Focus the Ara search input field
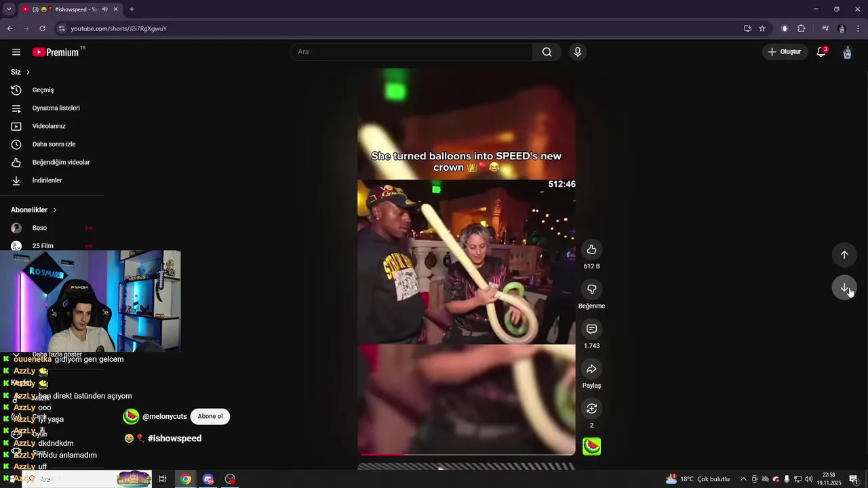The height and width of the screenshot is (488, 868). pyautogui.click(x=412, y=52)
